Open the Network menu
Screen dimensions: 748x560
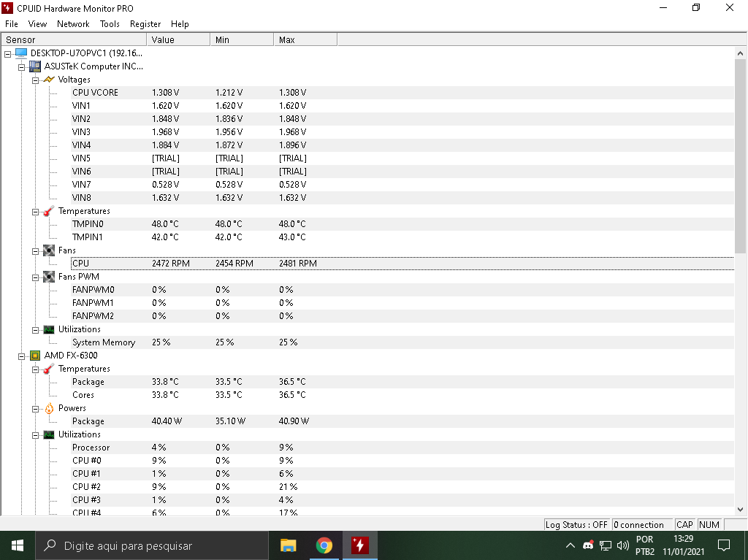pos(73,24)
